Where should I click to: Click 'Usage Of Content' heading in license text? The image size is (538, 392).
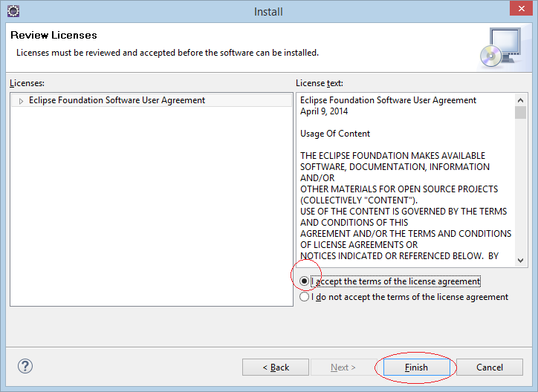pos(335,134)
